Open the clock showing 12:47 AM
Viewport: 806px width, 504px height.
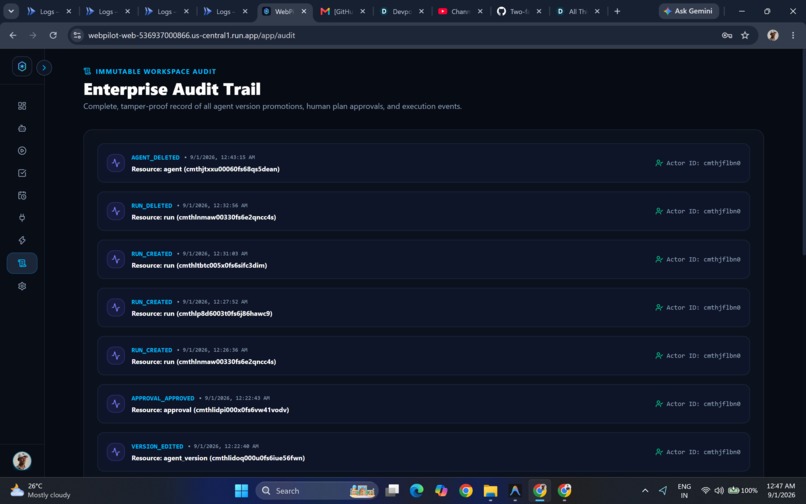pos(781,491)
